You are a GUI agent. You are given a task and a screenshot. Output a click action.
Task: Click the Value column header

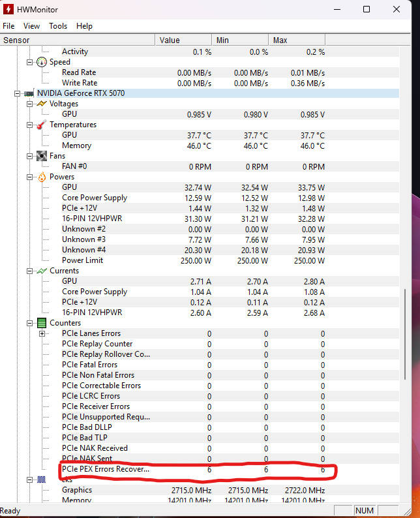tap(183, 40)
